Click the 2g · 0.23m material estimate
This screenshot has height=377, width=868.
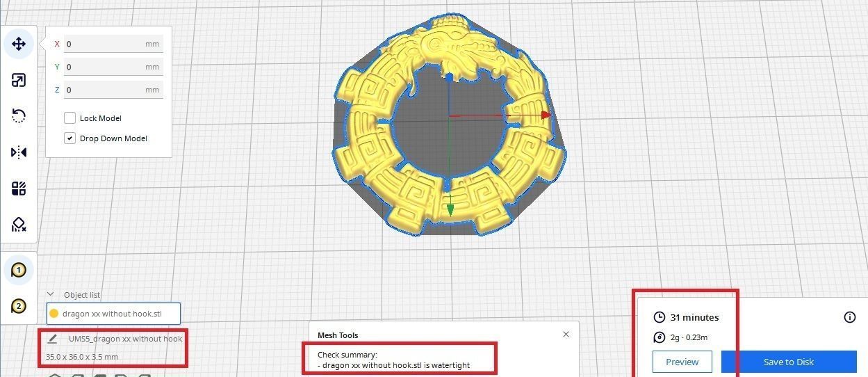pos(689,337)
